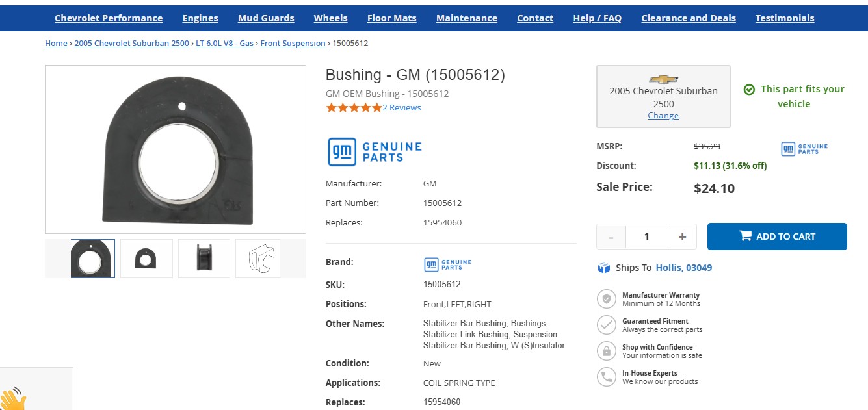868x410 pixels.
Task: Click the Guaranteed Fitment check icon
Action: (606, 325)
